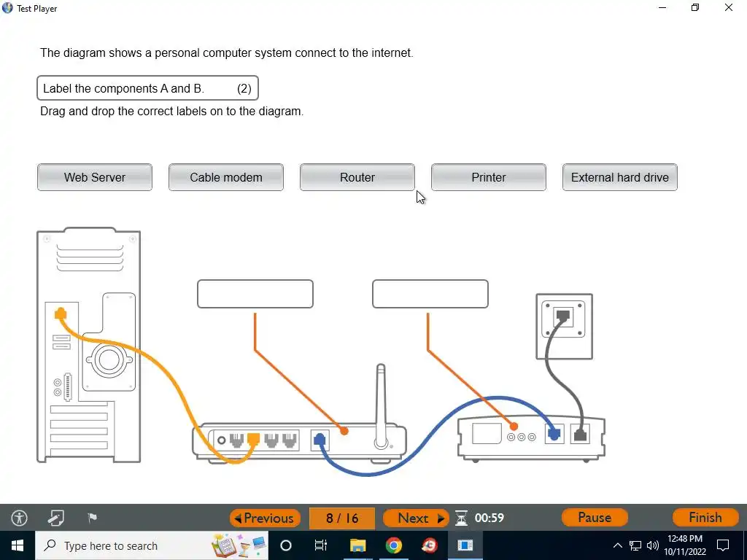Open Task View in taskbar
747x560 pixels.
pos(321,545)
